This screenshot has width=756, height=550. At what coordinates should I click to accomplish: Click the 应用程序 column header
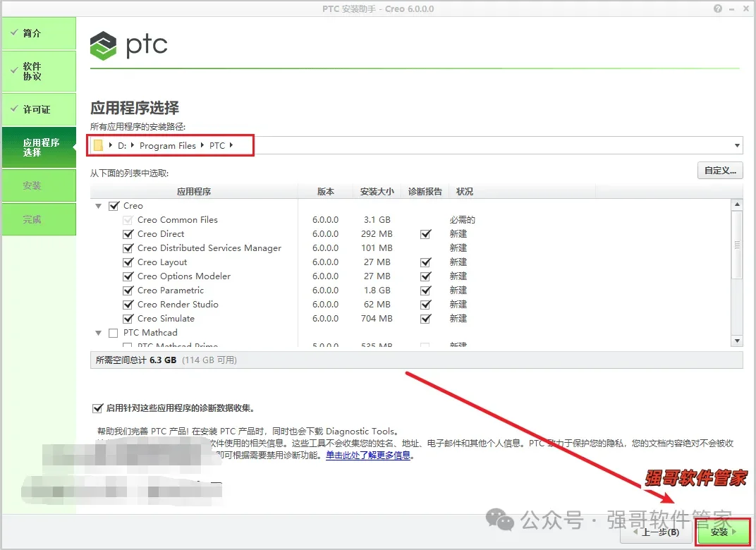pos(194,191)
